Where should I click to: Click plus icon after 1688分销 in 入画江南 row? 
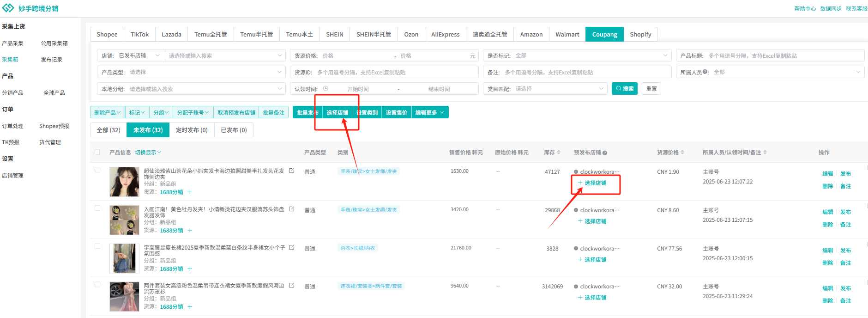(x=190, y=230)
